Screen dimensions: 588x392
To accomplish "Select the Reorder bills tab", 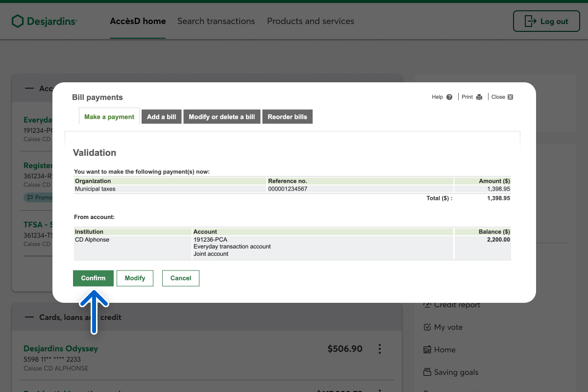I will click(287, 117).
